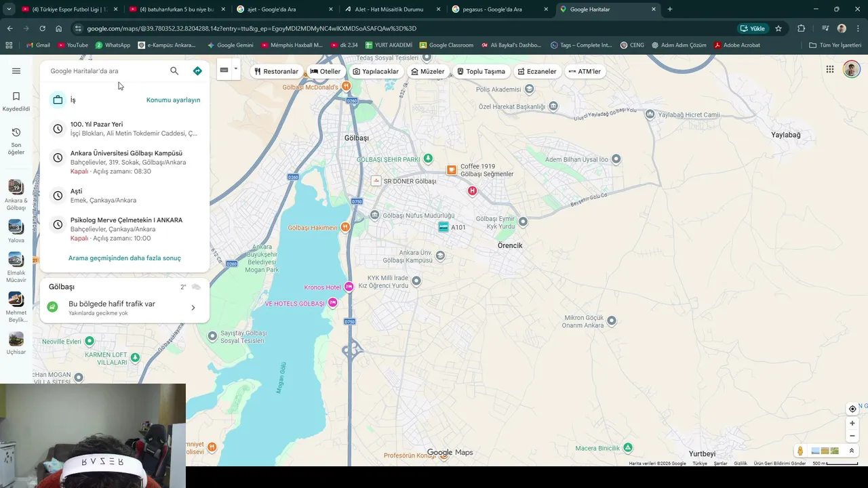
Task: Open the Street View pegman
Action: 800,451
